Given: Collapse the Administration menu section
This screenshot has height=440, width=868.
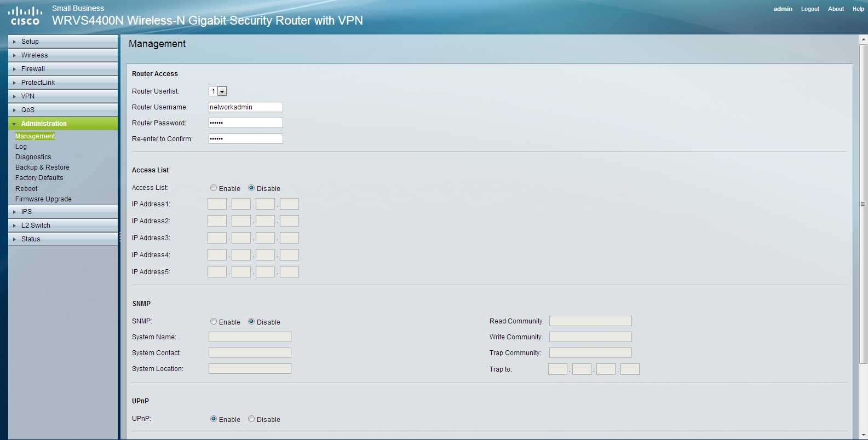Looking at the screenshot, I should 63,124.
